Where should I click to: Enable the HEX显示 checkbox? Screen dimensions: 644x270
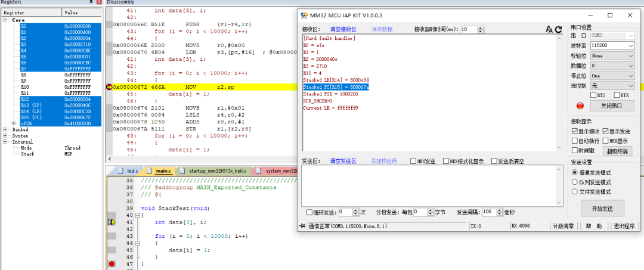pos(606,141)
